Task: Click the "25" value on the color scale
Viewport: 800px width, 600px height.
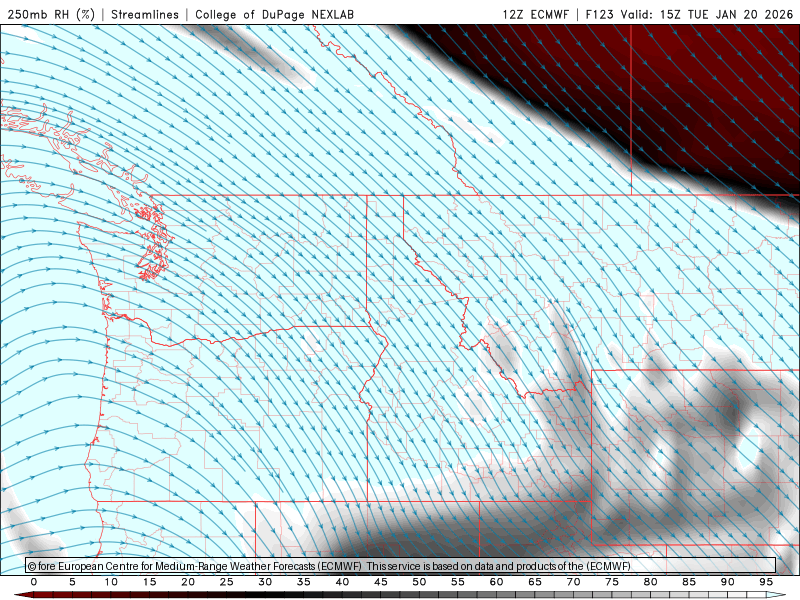Action: pos(227,582)
